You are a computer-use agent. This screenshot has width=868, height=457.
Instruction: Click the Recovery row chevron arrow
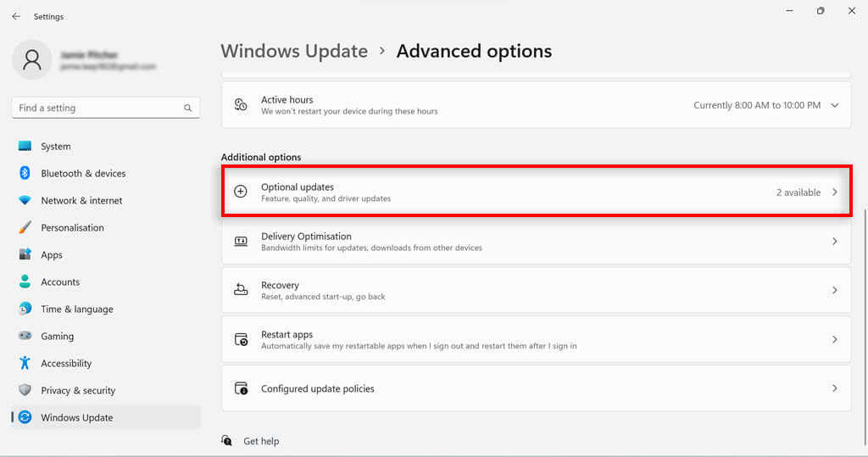(835, 291)
